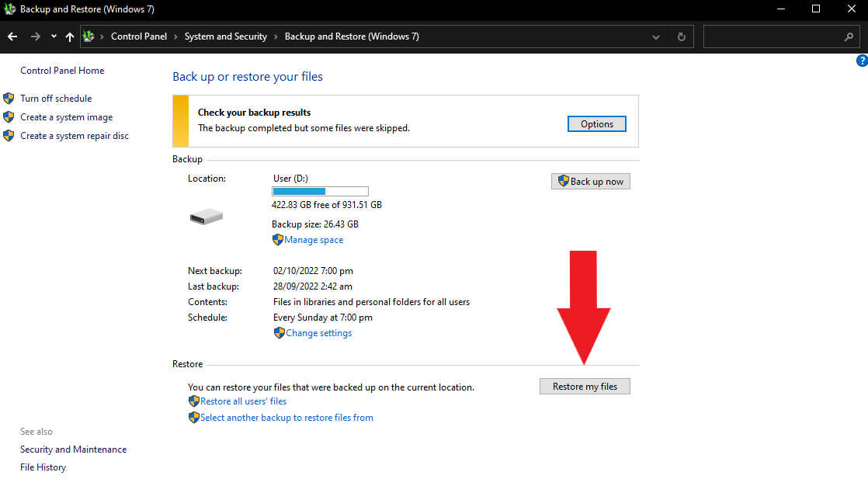
Task: Open Restore all users' files link
Action: point(244,401)
